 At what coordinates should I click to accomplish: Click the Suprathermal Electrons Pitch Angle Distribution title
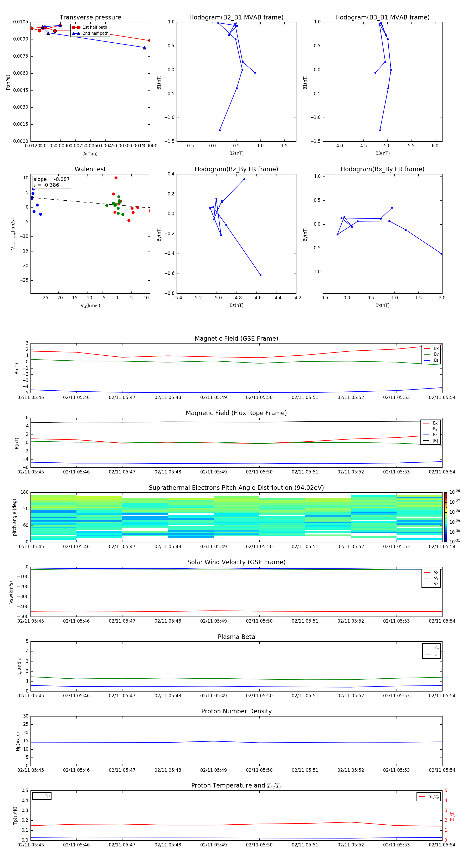236,488
